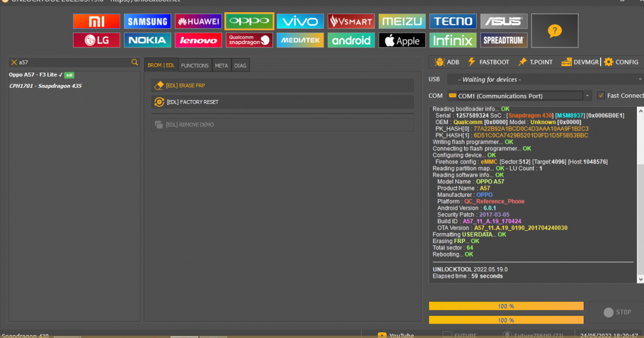Click the search magnifier icon
644x338 pixels.
(135, 63)
